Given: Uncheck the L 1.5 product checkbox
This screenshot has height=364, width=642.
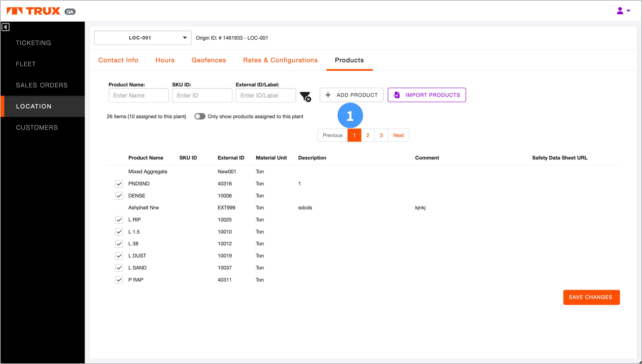Looking at the screenshot, I should tap(119, 232).
